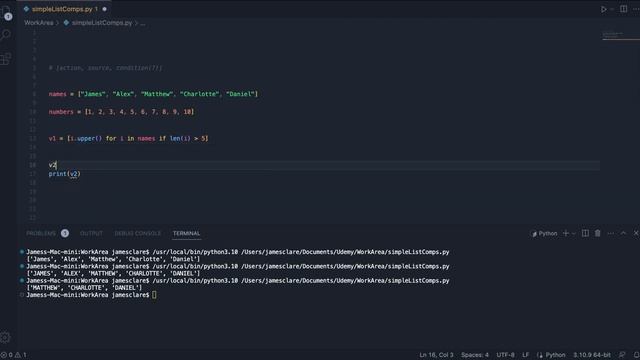Expand the run options dropdown arrow
This screenshot has width=640, height=360.
click(x=612, y=9)
